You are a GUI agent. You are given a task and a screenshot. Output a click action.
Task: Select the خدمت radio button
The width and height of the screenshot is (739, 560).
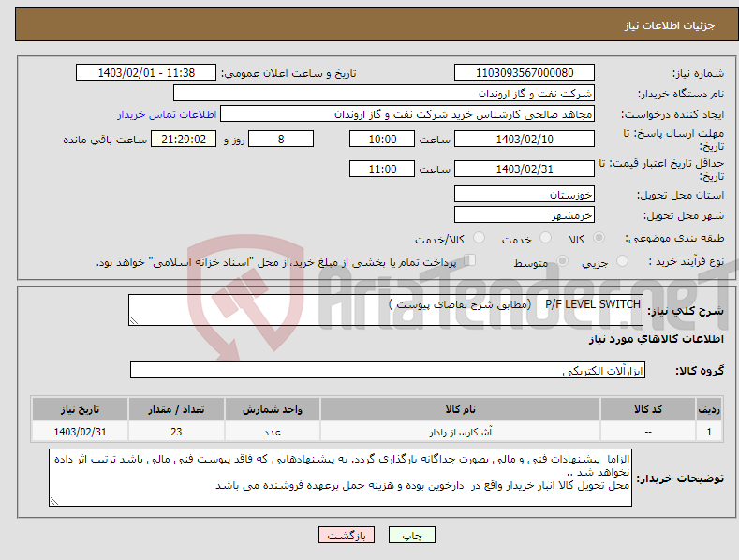(545, 238)
